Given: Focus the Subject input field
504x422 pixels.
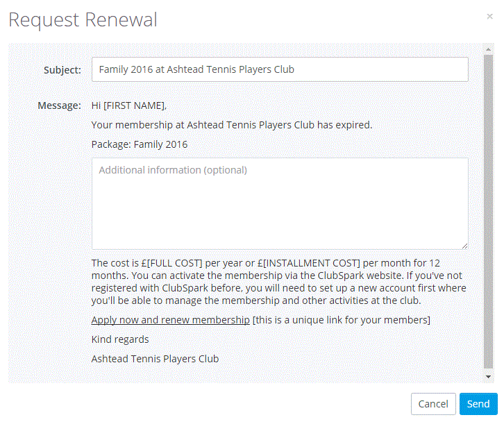Looking at the screenshot, I should (x=280, y=69).
